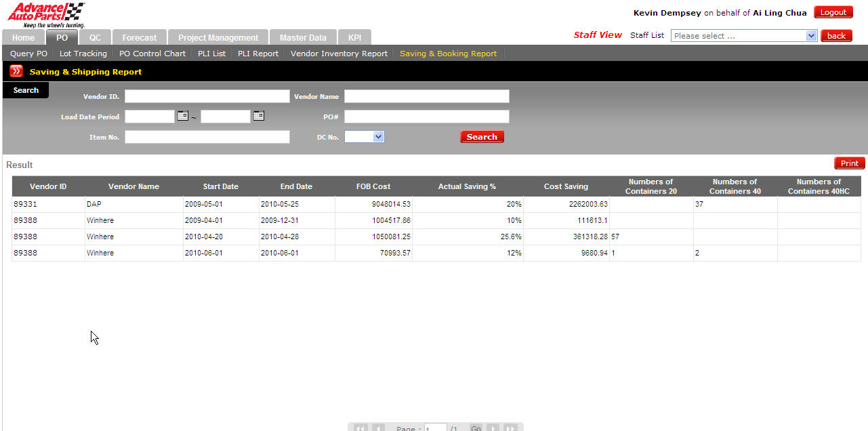Click into the PO# text field
868x431 pixels.
coord(426,117)
